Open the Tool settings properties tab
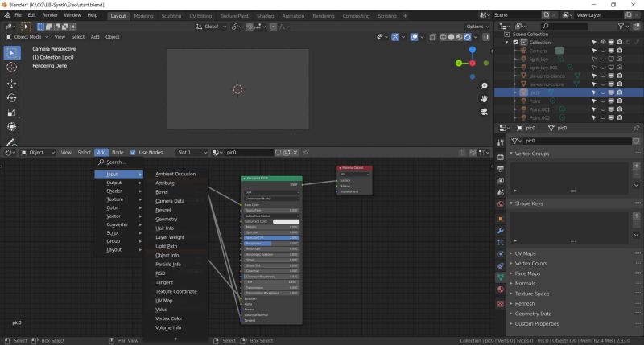Screen dimensions: 644x345 (501, 142)
